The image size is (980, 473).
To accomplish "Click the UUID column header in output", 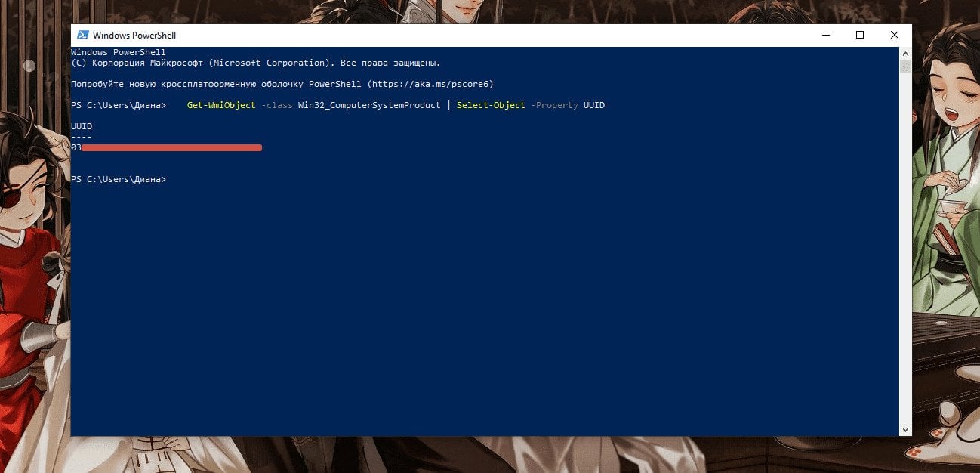I will pos(82,126).
